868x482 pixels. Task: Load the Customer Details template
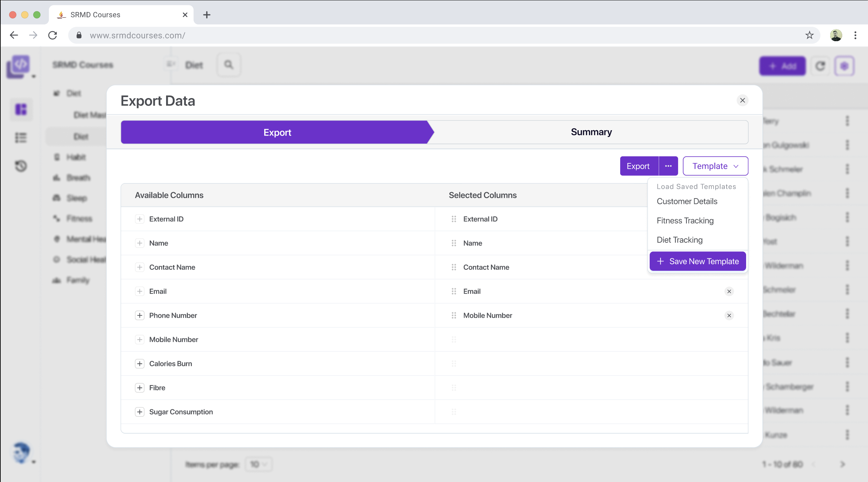pos(687,202)
